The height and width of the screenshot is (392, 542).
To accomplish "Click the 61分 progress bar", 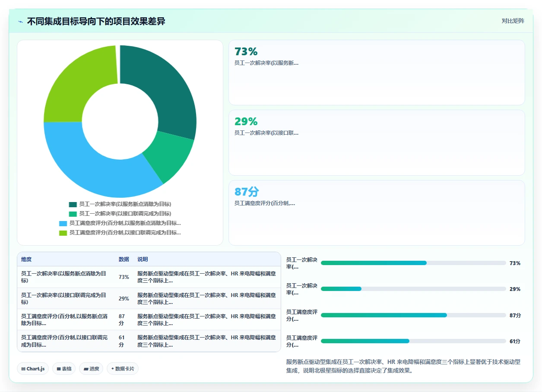I will pyautogui.click(x=413, y=341).
